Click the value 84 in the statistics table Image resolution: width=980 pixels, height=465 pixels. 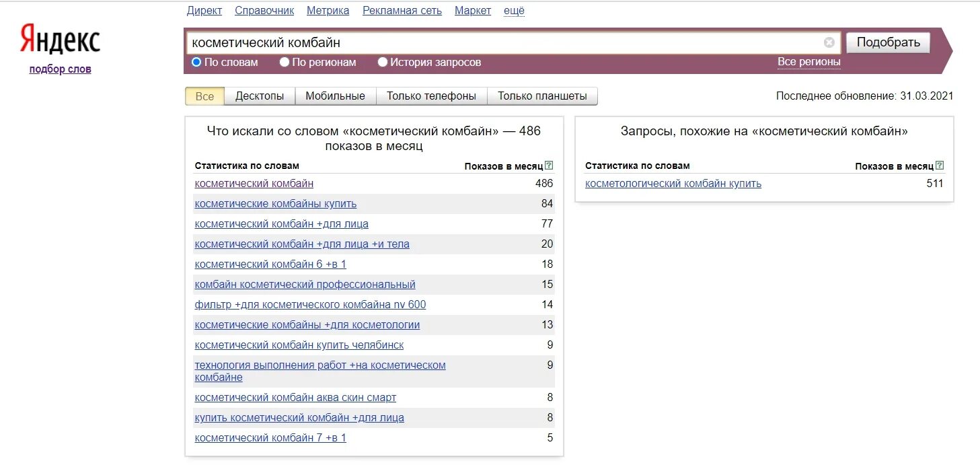click(547, 204)
